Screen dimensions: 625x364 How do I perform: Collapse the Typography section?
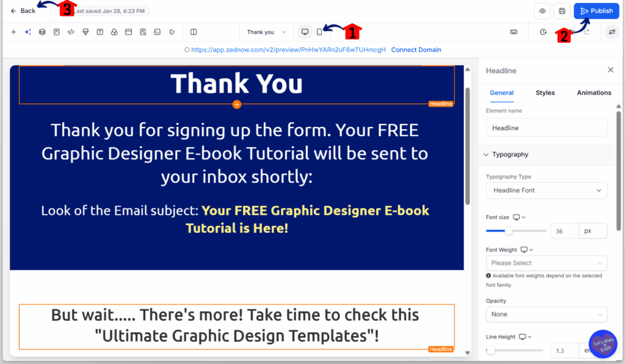click(486, 155)
